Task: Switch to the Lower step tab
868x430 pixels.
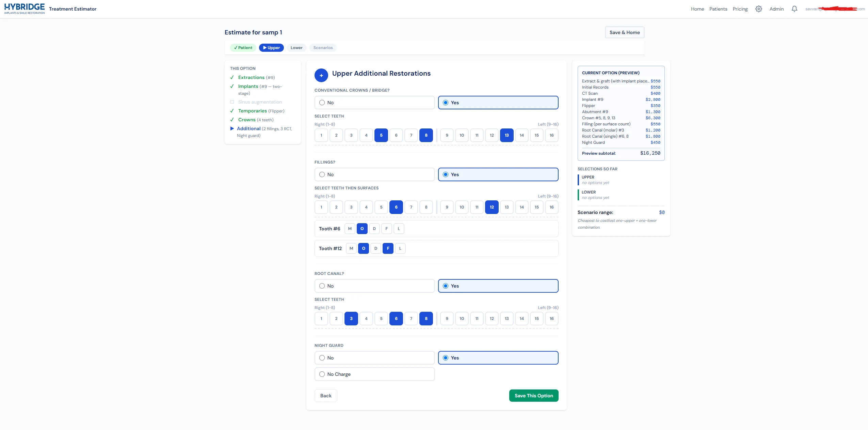Action: click(x=296, y=48)
